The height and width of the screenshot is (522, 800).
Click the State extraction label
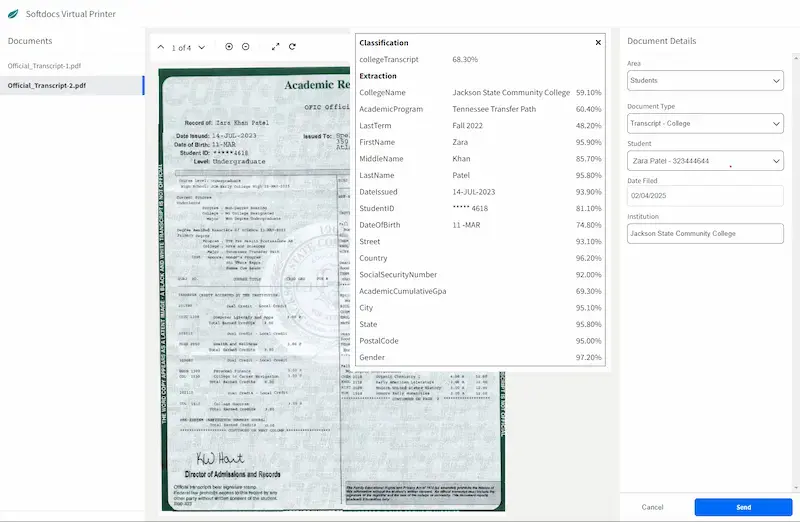click(368, 324)
